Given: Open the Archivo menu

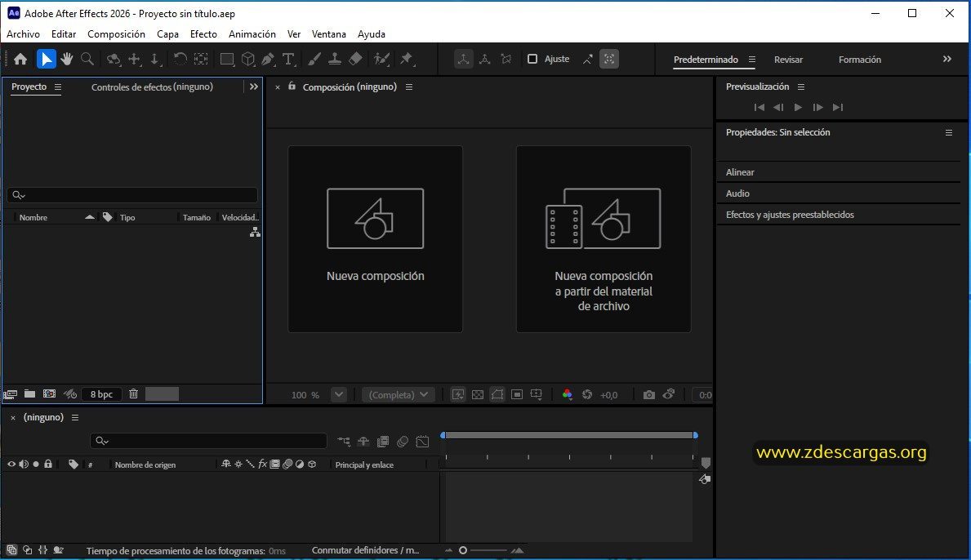Looking at the screenshot, I should pos(24,34).
